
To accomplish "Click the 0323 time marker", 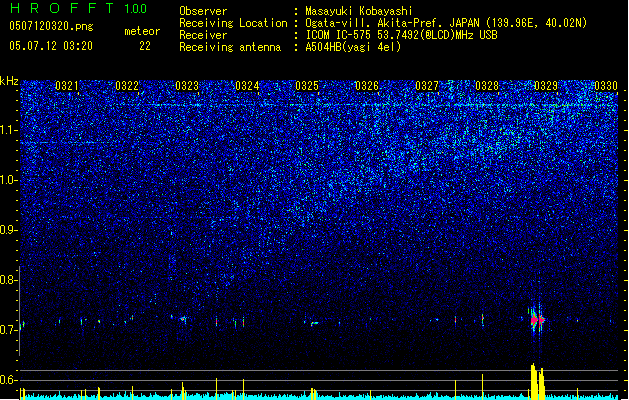I will pos(187,86).
